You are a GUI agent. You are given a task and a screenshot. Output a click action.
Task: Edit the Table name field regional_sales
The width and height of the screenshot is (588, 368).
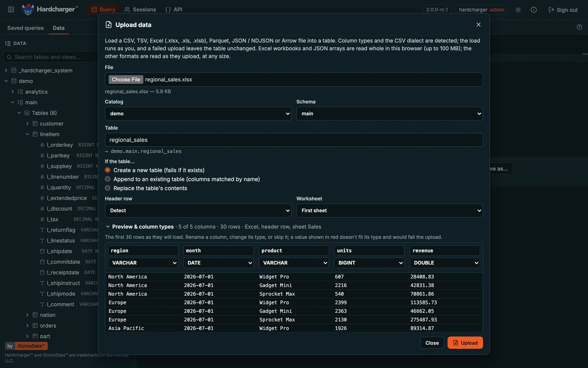point(294,140)
